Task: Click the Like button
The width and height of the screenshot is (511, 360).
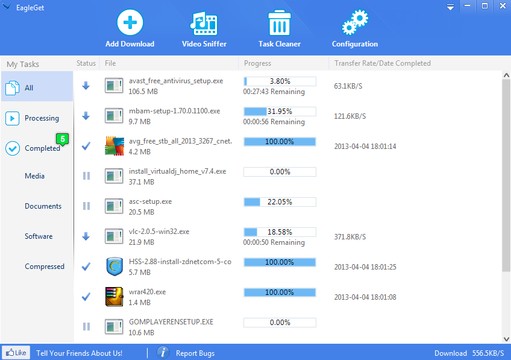Action: 16,352
